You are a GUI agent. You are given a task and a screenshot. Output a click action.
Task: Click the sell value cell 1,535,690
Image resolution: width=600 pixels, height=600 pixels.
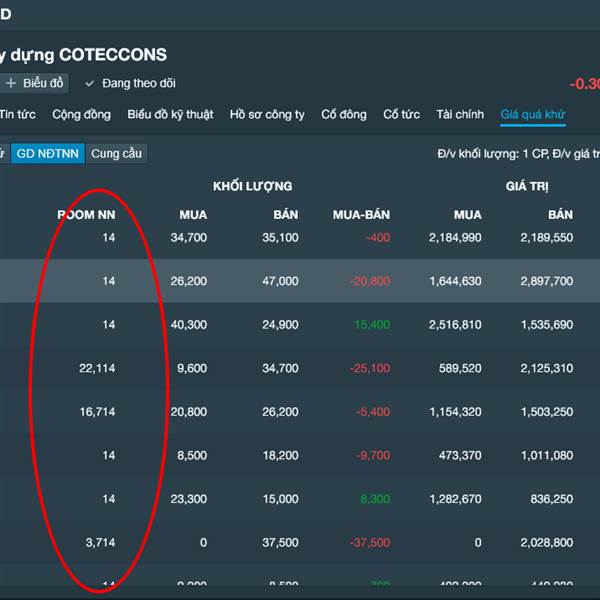(547, 324)
